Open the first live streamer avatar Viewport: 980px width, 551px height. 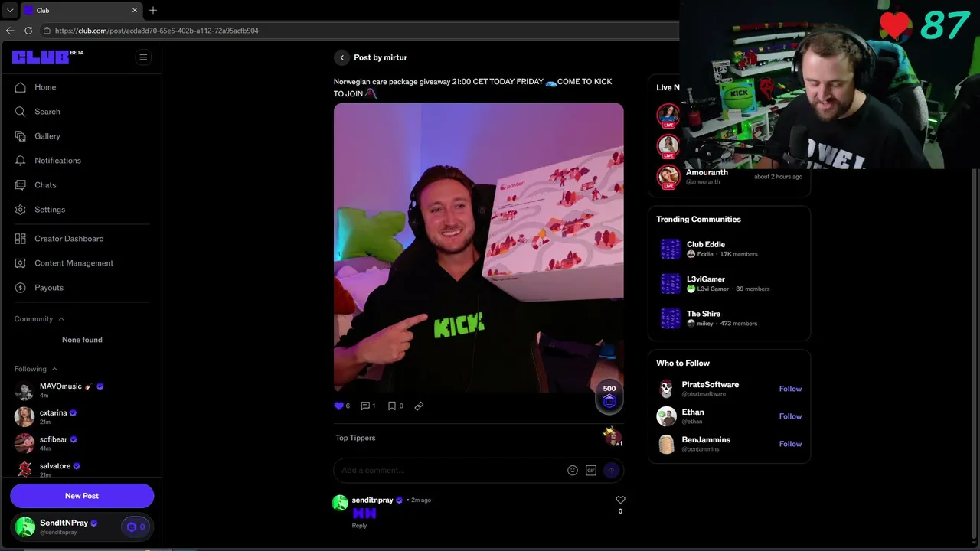point(668,116)
